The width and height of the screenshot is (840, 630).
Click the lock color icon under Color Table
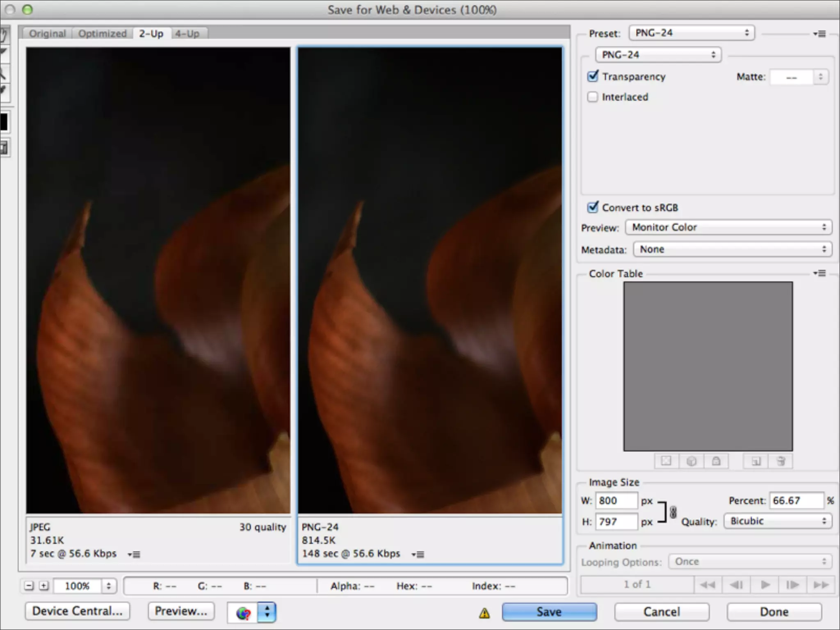pyautogui.click(x=716, y=461)
